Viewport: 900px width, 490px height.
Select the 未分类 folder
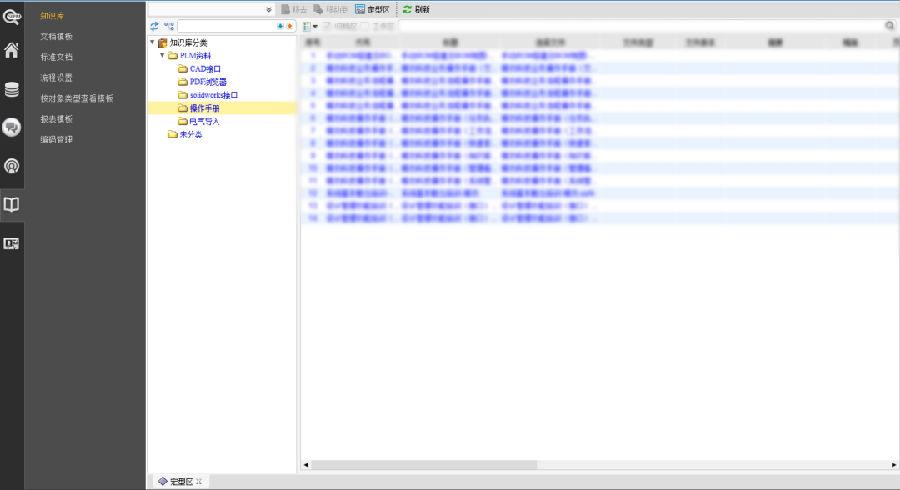pyautogui.click(x=191, y=134)
